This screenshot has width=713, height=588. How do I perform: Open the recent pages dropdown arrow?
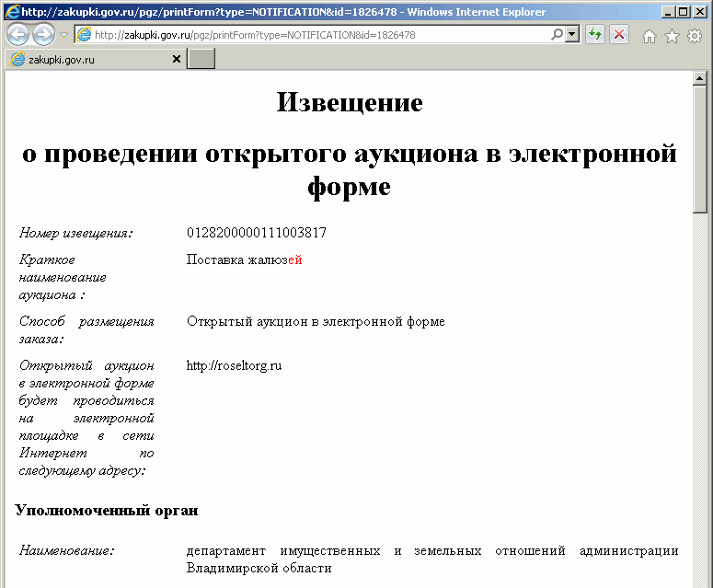[63, 35]
